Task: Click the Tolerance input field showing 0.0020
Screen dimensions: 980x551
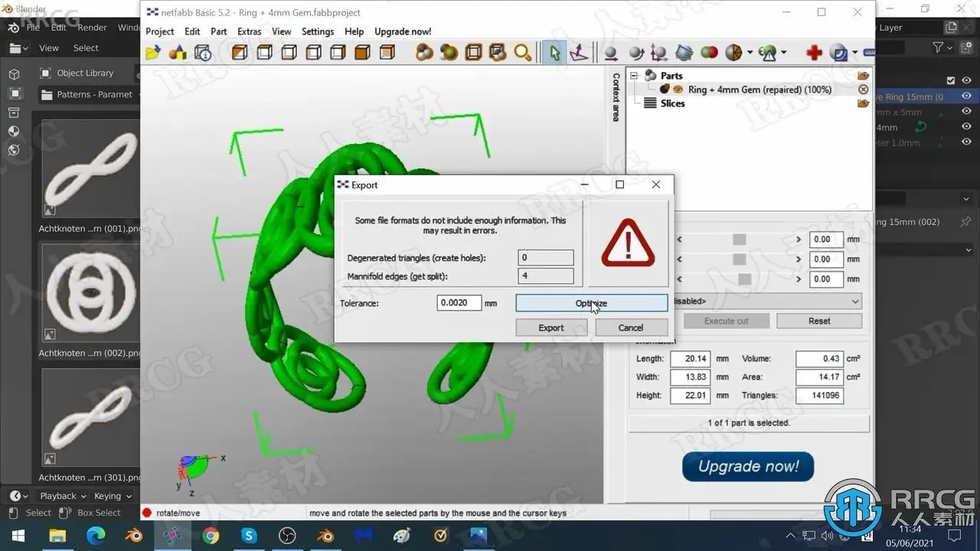Action: pos(459,303)
